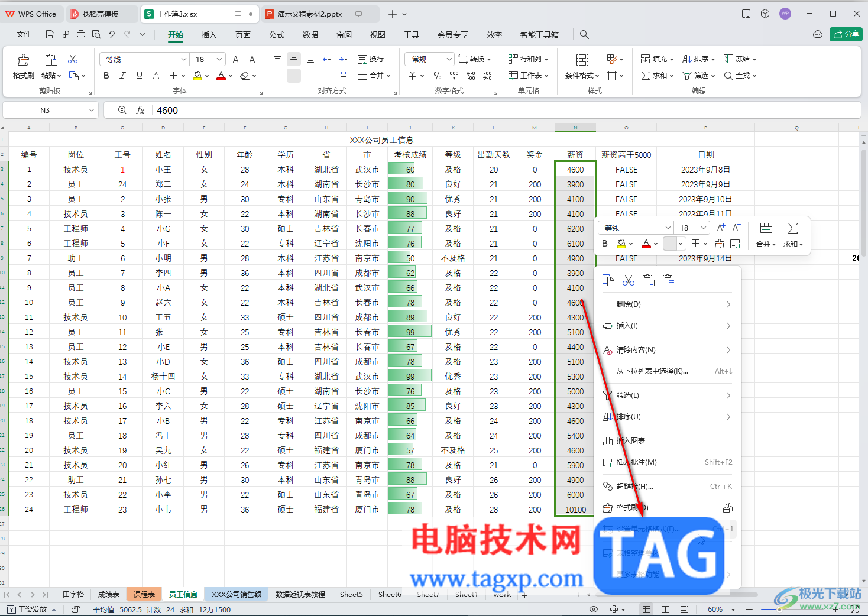868x616 pixels.
Task: Switch to the Formulas (公式) tab
Action: click(x=277, y=35)
